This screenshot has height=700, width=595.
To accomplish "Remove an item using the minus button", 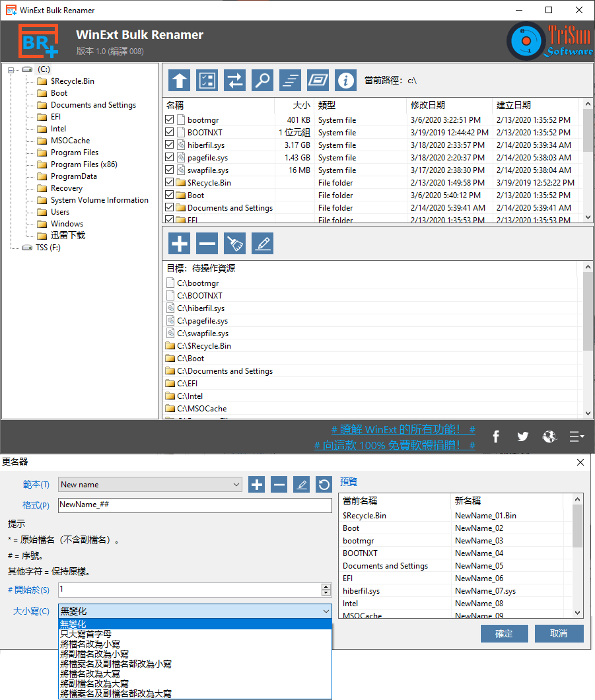I will point(207,243).
